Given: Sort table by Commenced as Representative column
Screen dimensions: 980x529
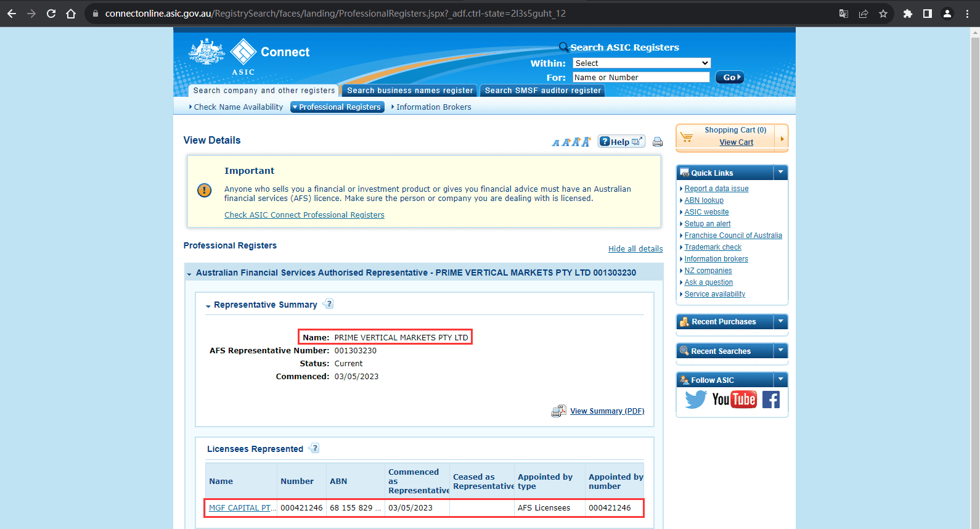Looking at the screenshot, I should (418, 481).
